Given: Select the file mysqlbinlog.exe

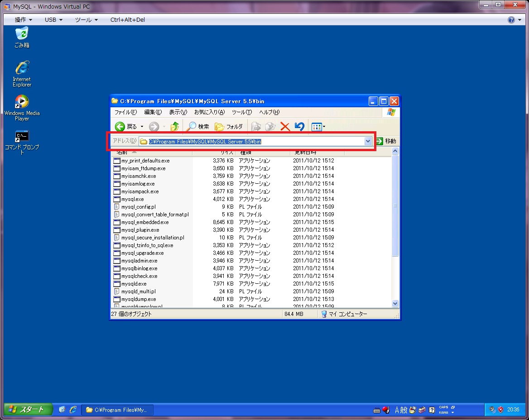Looking at the screenshot, I should point(139,269).
